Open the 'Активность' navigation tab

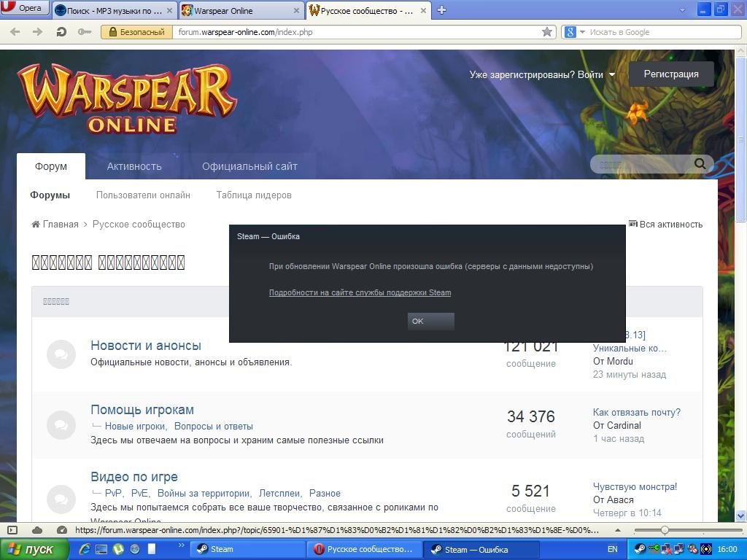(134, 166)
